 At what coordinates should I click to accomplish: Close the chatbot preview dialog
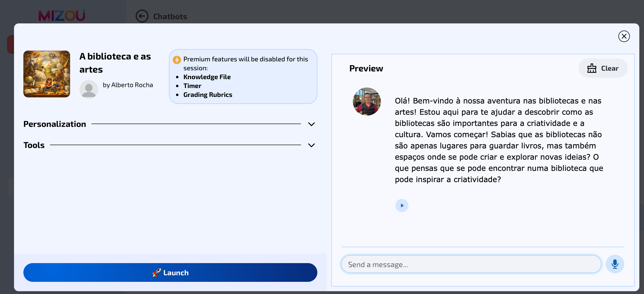624,36
